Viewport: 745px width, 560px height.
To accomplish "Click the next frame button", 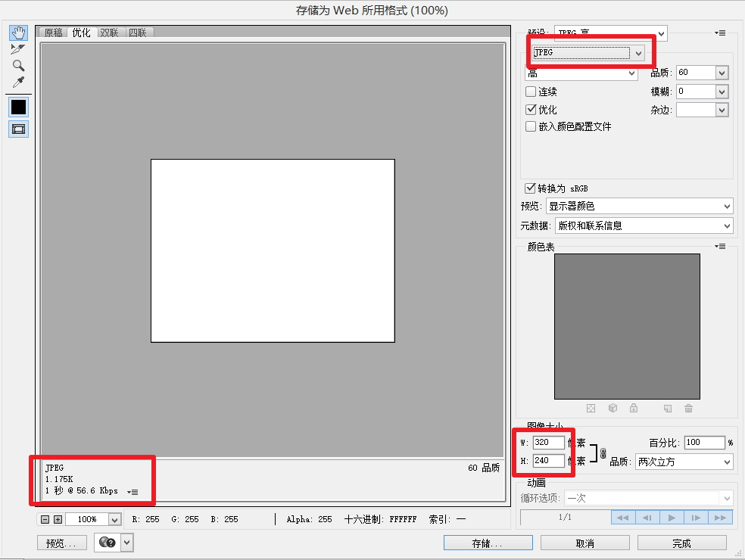I will (x=696, y=518).
